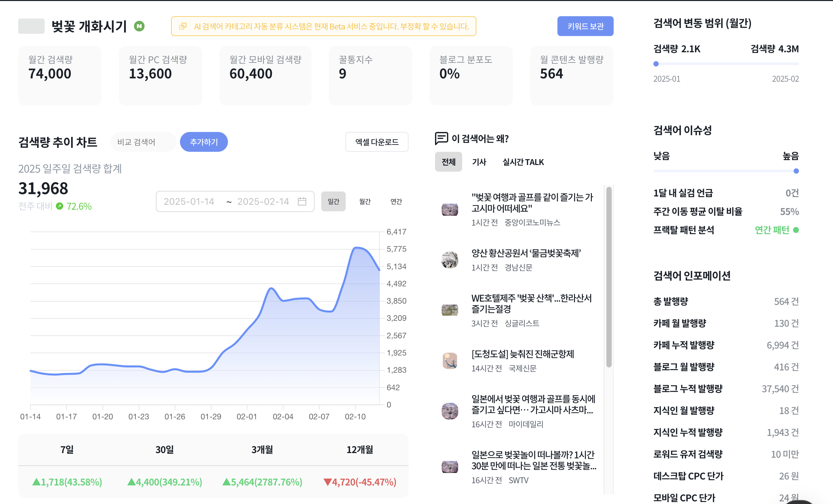Click the 키워드 보관 button
833x504 pixels.
click(x=585, y=26)
